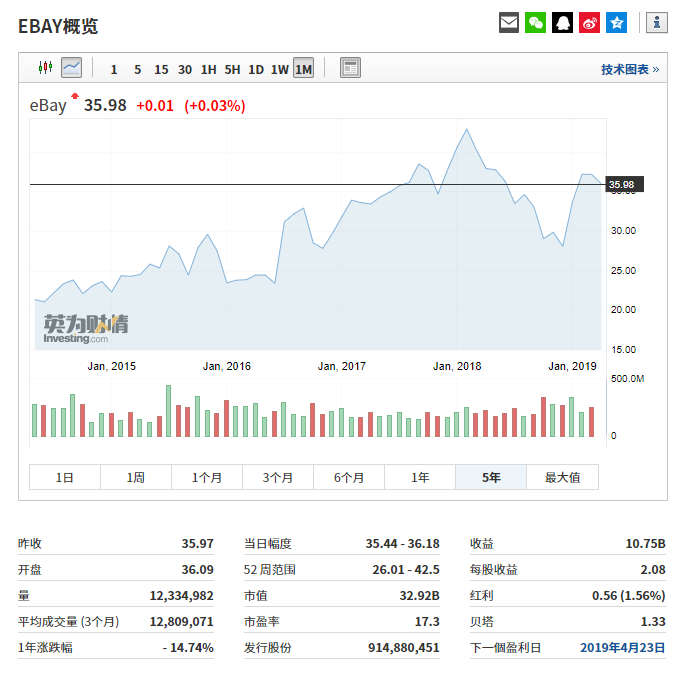Set the chart interval to 15 minutes
677x673 pixels.
pyautogui.click(x=161, y=70)
